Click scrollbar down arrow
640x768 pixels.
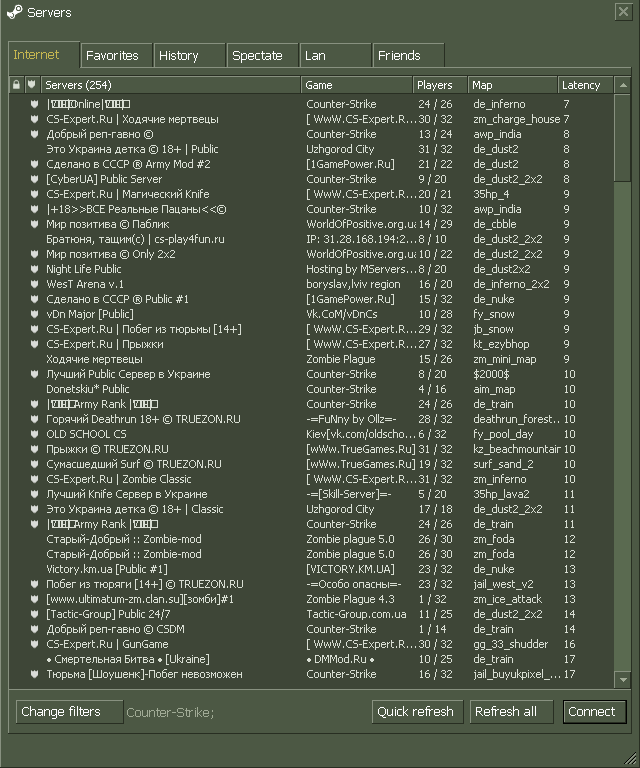pos(623,679)
